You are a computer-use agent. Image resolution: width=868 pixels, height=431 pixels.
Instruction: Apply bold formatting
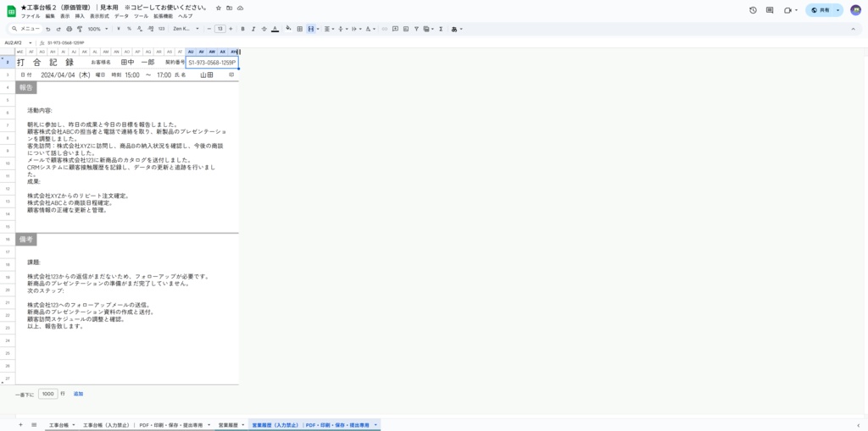(x=243, y=29)
